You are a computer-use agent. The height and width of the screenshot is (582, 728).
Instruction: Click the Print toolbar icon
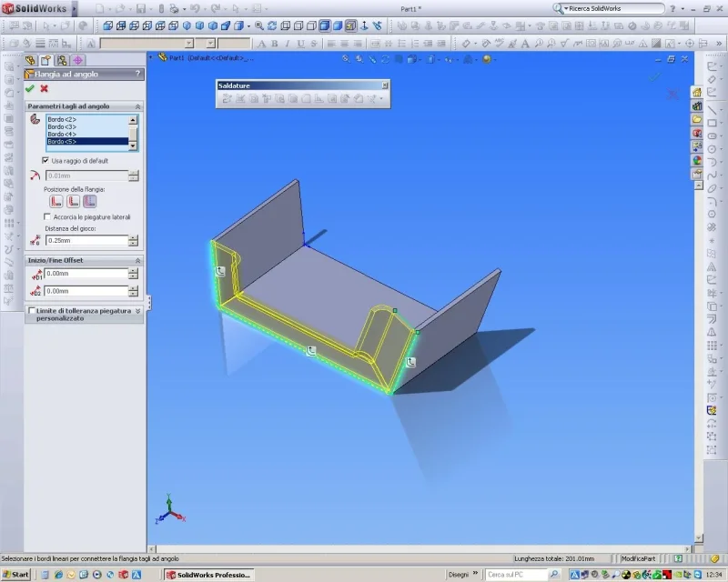(175, 8)
